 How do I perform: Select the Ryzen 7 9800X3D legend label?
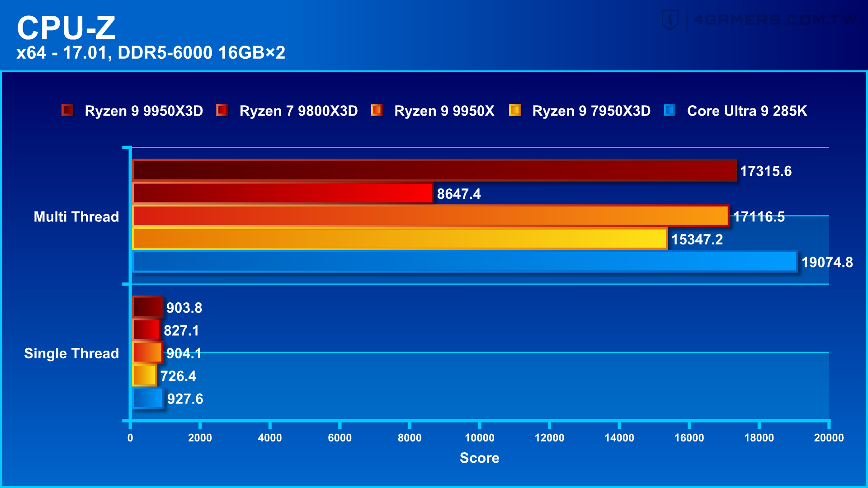pyautogui.click(x=298, y=111)
